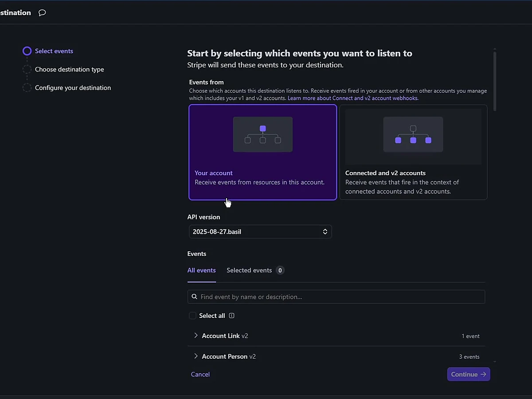
Task: Click the Selected events count badge 0
Action: tap(280, 270)
